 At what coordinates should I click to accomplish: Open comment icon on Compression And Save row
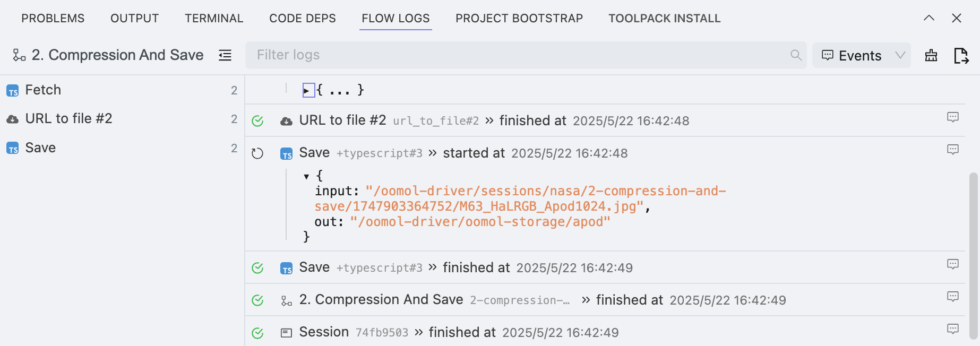point(953,297)
